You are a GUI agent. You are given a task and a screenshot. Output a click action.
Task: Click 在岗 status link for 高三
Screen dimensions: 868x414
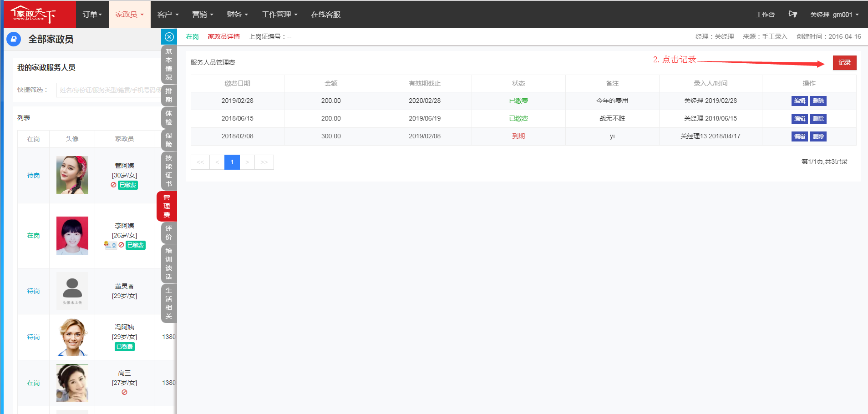coord(33,383)
